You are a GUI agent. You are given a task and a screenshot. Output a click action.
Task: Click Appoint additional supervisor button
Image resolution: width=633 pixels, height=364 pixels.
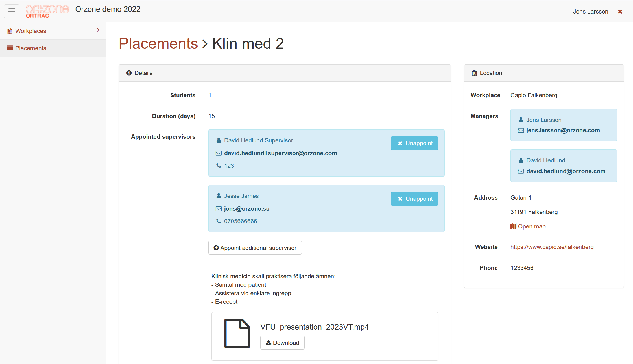click(255, 248)
